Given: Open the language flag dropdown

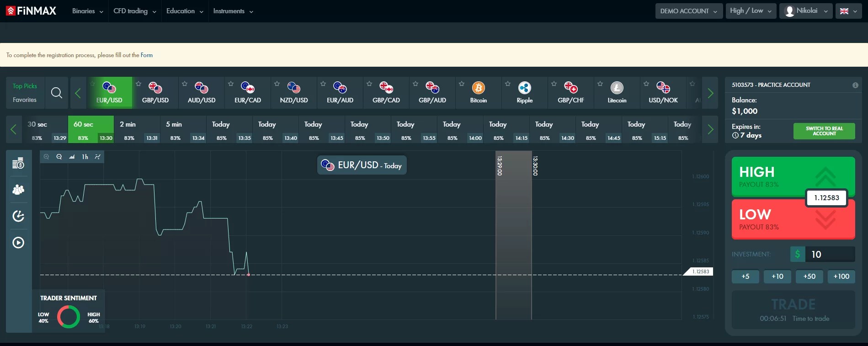Looking at the screenshot, I should [849, 11].
